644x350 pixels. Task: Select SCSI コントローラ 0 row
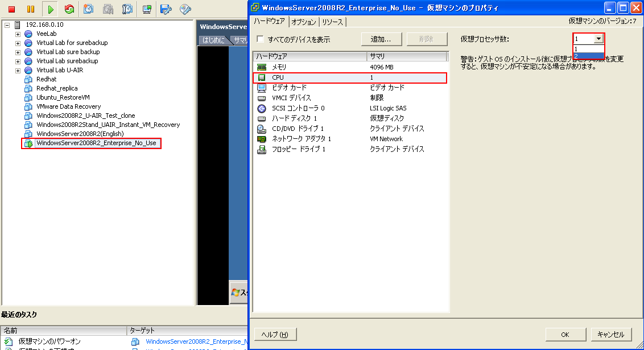(x=350, y=108)
